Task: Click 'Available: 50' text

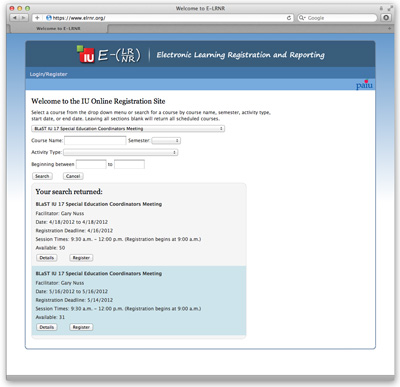Action: coord(50,248)
